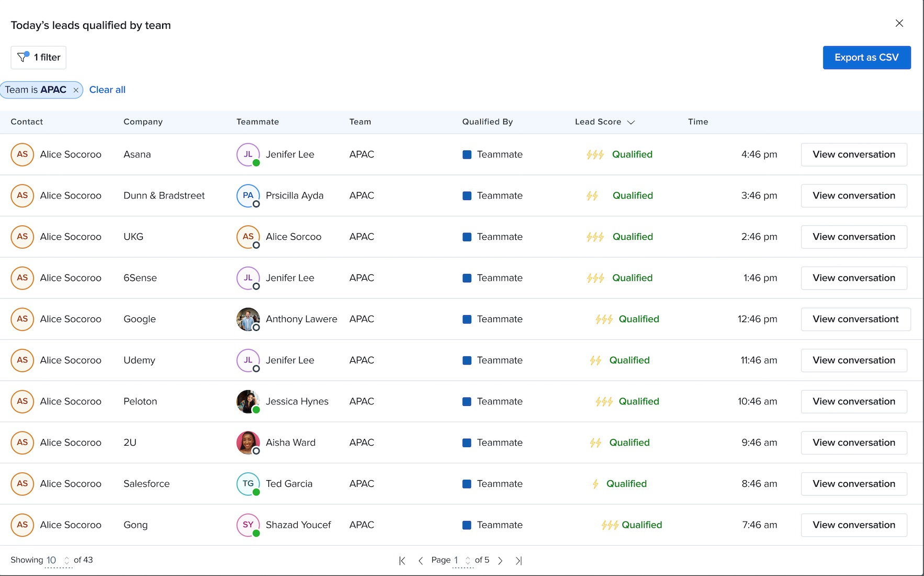Viewport: 924px width, 576px height.
Task: Click the Company column header
Action: pos(143,121)
